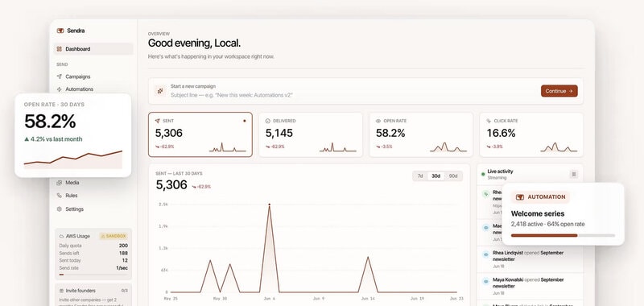Screen dimensions: 644x306
Task: Select the 90d time range
Action: (453, 176)
